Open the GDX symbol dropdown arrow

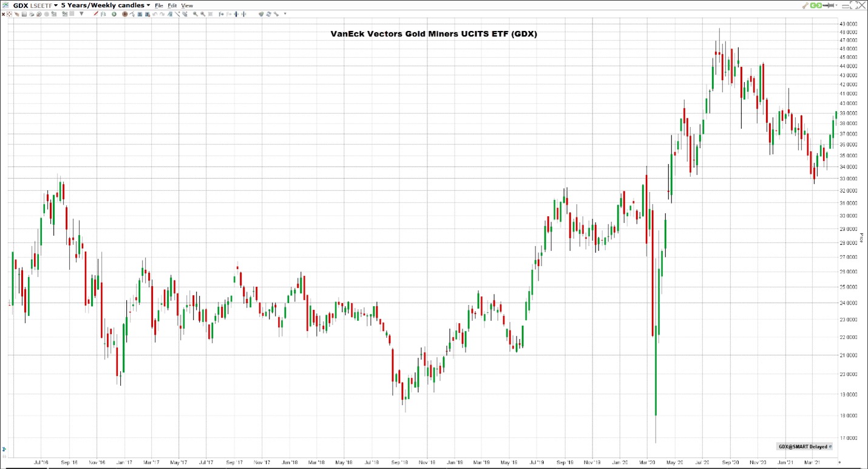[56, 5]
